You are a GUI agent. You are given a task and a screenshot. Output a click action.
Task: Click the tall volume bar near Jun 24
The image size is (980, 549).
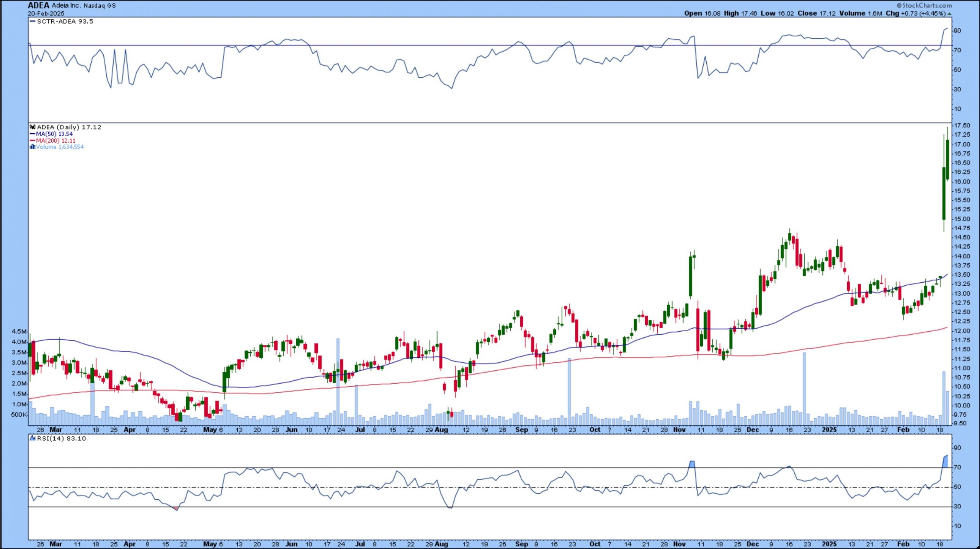point(338,382)
